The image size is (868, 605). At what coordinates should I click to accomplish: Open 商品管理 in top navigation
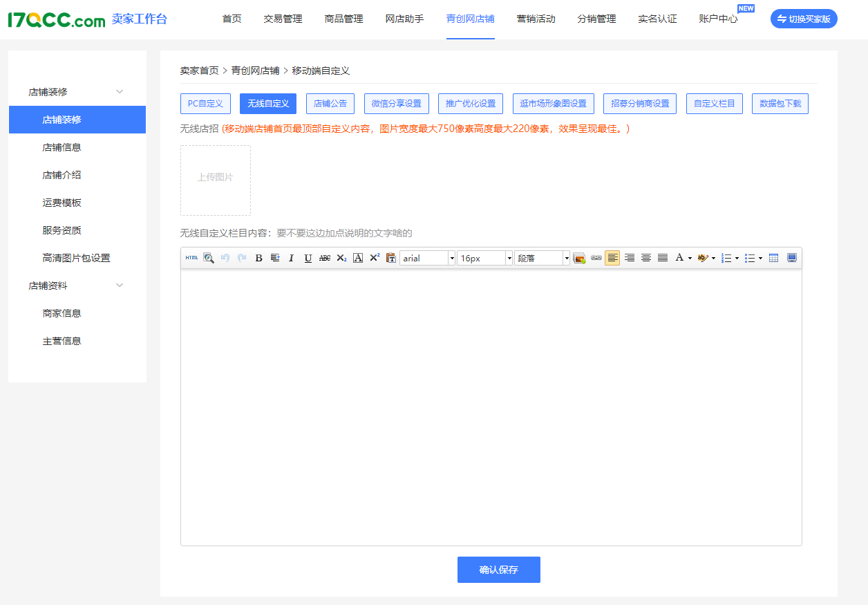[x=343, y=19]
